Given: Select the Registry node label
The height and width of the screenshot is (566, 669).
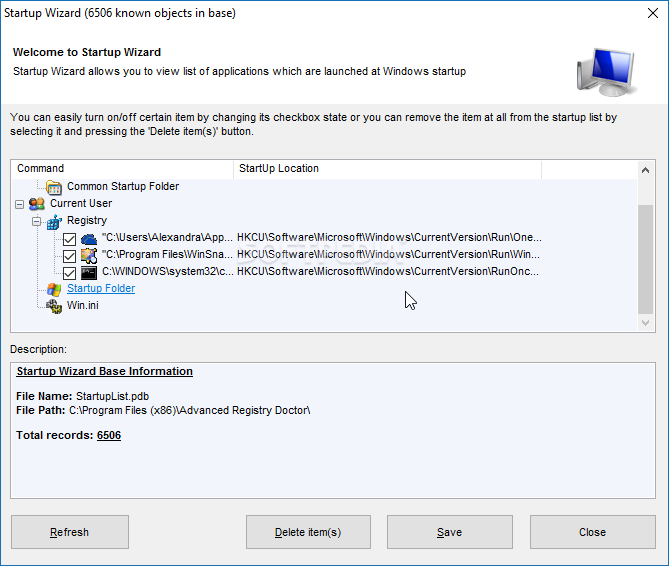Looking at the screenshot, I should coord(87,221).
